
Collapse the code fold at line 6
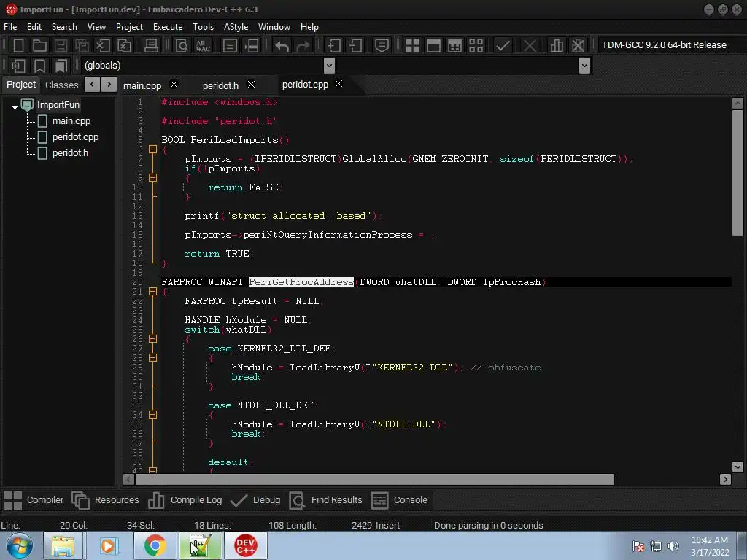point(152,149)
